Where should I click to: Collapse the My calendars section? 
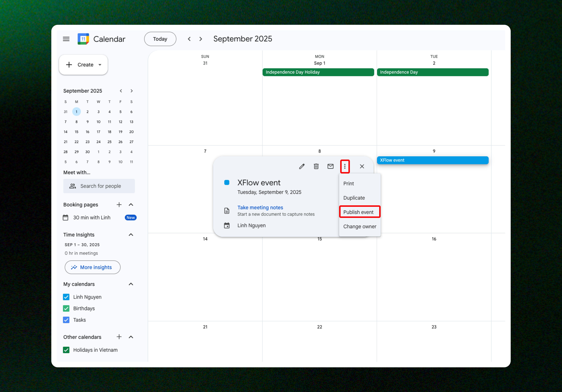[x=131, y=284]
